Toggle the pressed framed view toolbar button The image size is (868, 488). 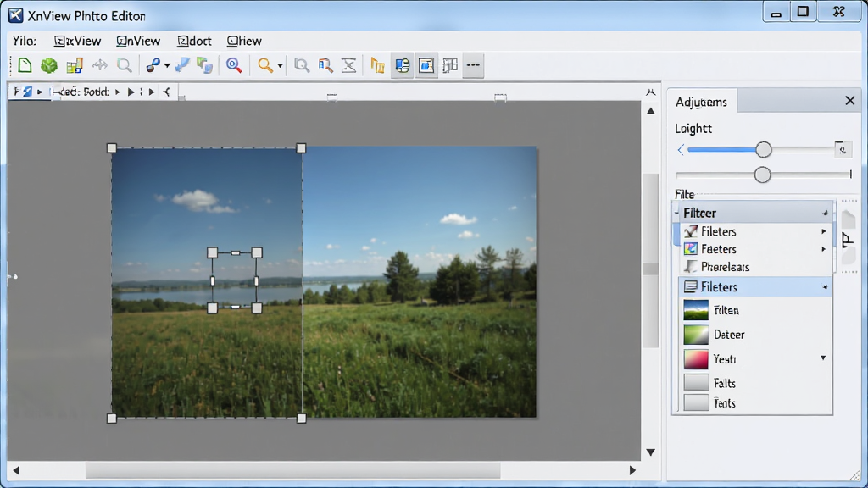tap(426, 65)
